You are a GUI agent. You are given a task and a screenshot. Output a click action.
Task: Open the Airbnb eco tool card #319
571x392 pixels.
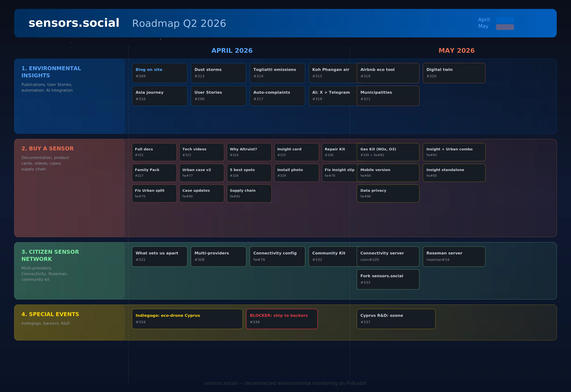pos(388,73)
